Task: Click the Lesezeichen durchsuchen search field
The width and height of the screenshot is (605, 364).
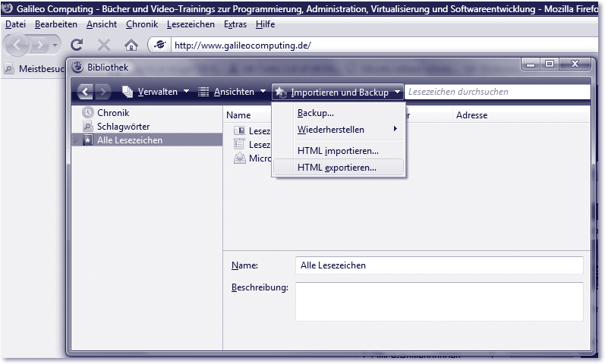Action: point(496,93)
